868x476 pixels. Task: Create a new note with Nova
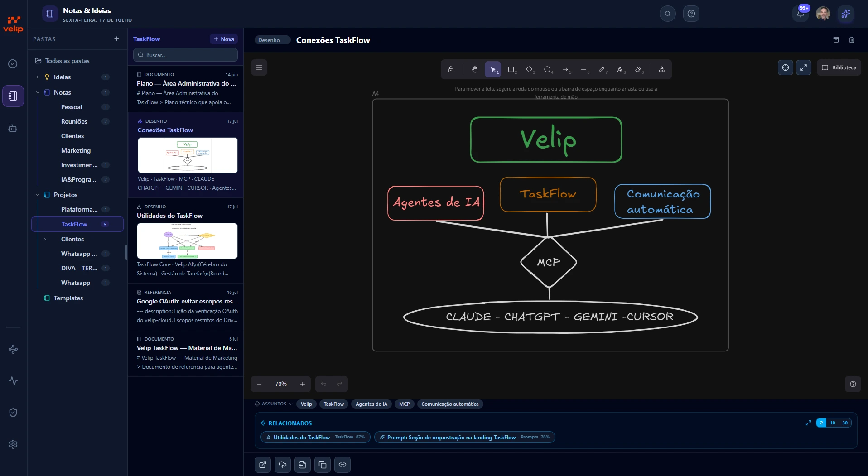(x=224, y=39)
